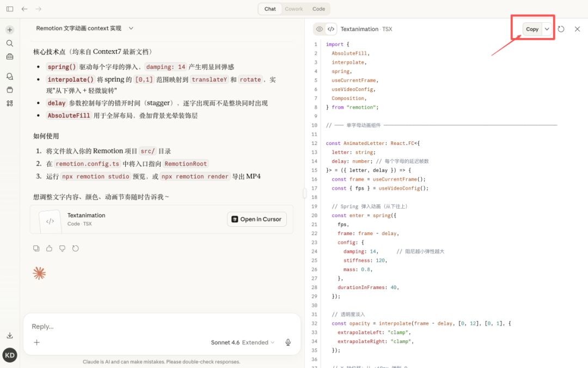Retry the response with regenerate icon
The image size is (588, 368).
[x=75, y=249]
